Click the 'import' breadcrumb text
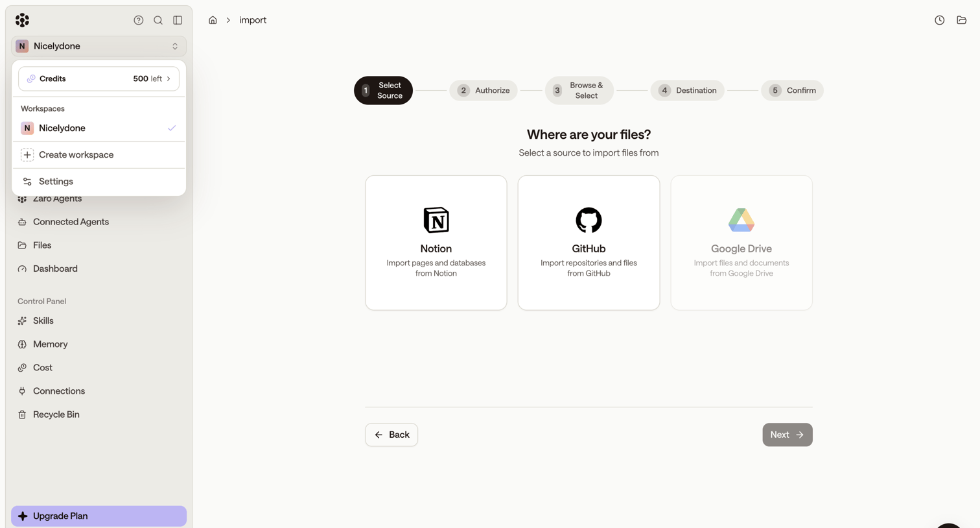Viewport: 980px width, 528px height. click(x=253, y=20)
